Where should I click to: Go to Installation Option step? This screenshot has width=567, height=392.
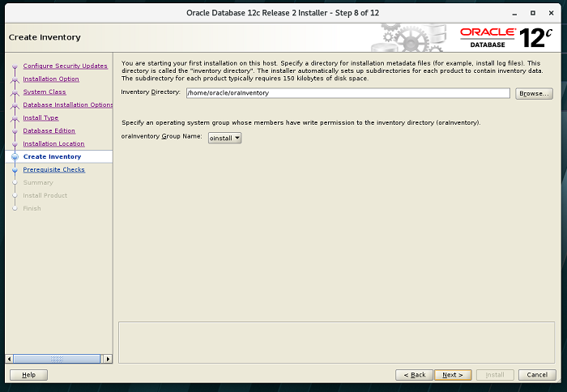tap(51, 79)
